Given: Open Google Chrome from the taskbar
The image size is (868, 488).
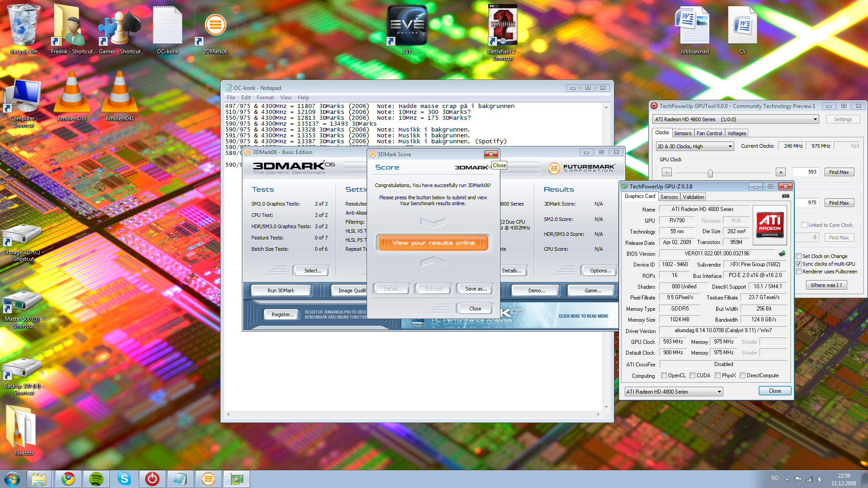Looking at the screenshot, I should tap(68, 479).
